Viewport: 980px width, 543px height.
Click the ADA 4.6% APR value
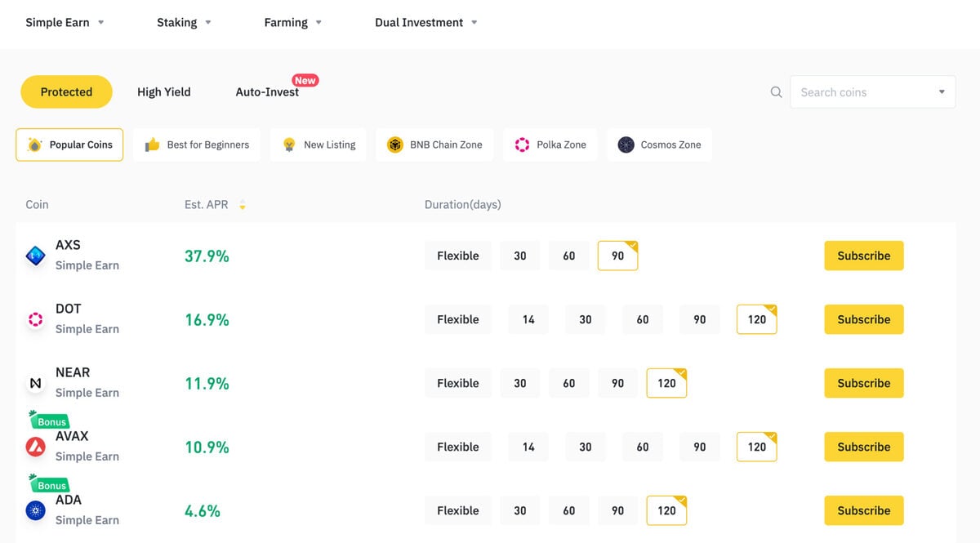click(x=203, y=511)
